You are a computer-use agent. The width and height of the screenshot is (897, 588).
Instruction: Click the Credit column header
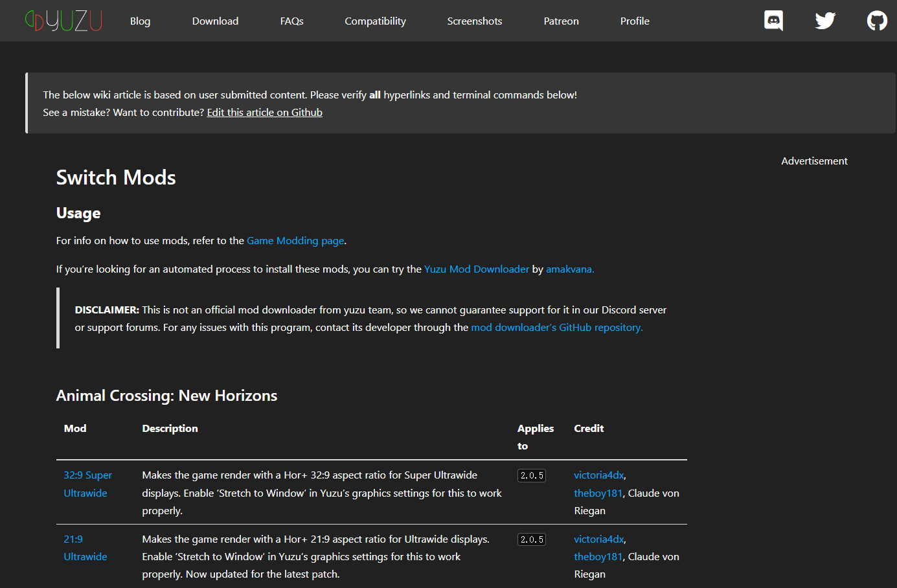589,428
